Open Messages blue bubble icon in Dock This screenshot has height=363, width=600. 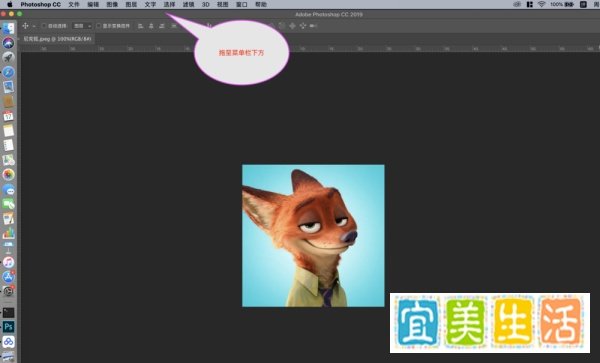tap(8, 189)
